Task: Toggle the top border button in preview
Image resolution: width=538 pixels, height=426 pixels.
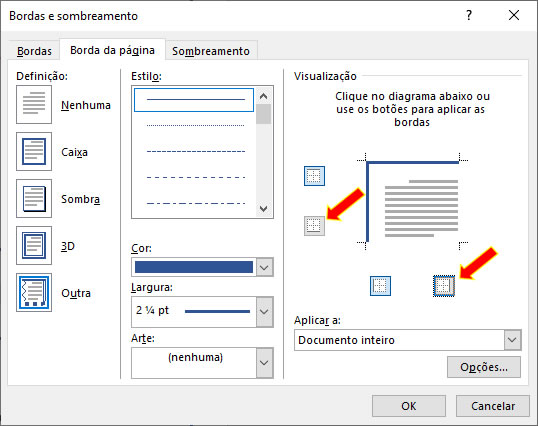Action: (314, 176)
